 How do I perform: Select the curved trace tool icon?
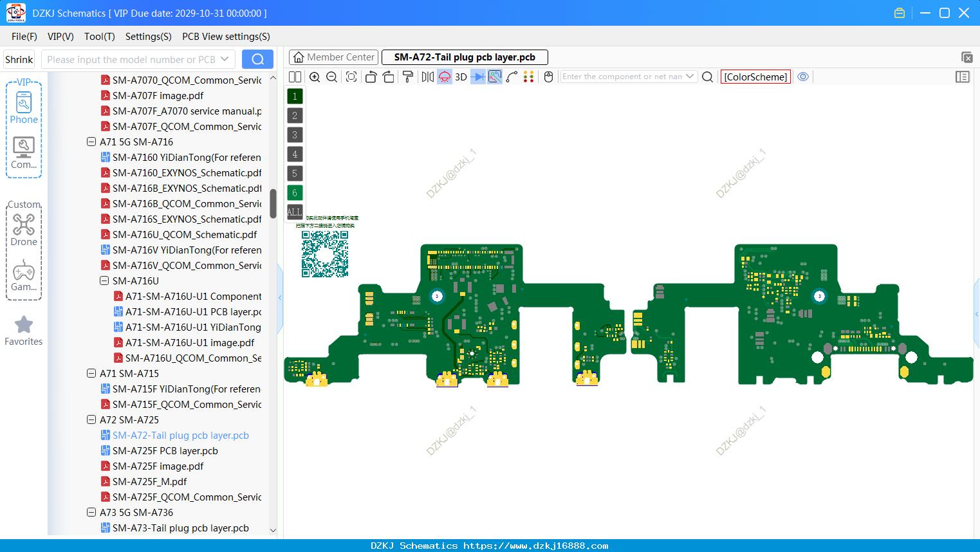point(512,77)
